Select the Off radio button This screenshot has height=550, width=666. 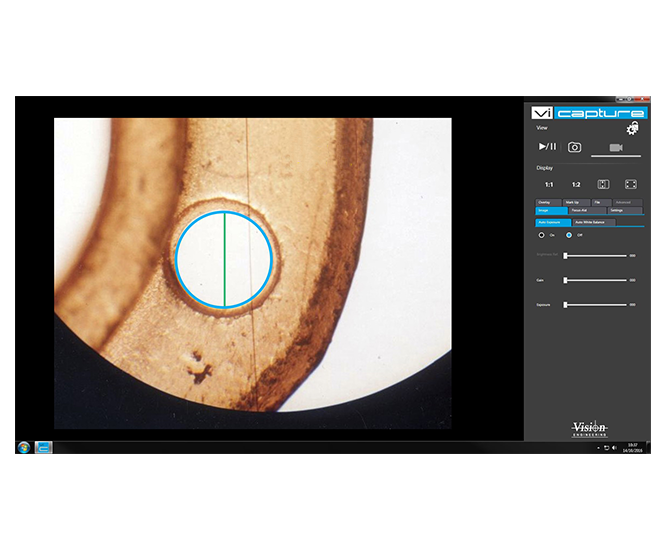[569, 235]
